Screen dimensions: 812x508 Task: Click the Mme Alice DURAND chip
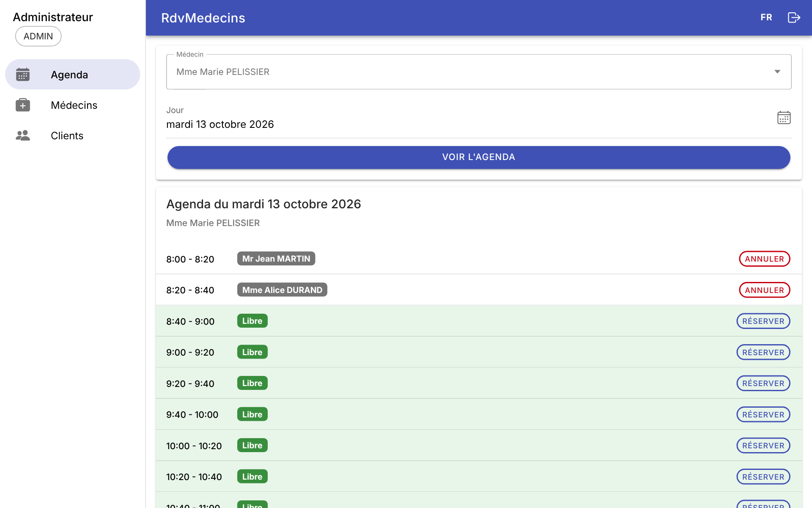(282, 290)
